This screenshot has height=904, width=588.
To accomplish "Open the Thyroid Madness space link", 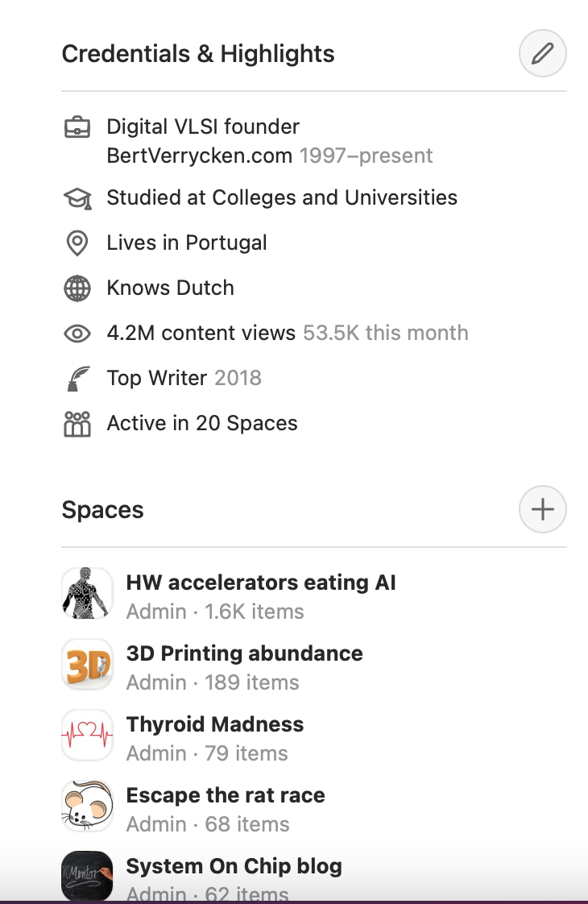I will point(215,724).
